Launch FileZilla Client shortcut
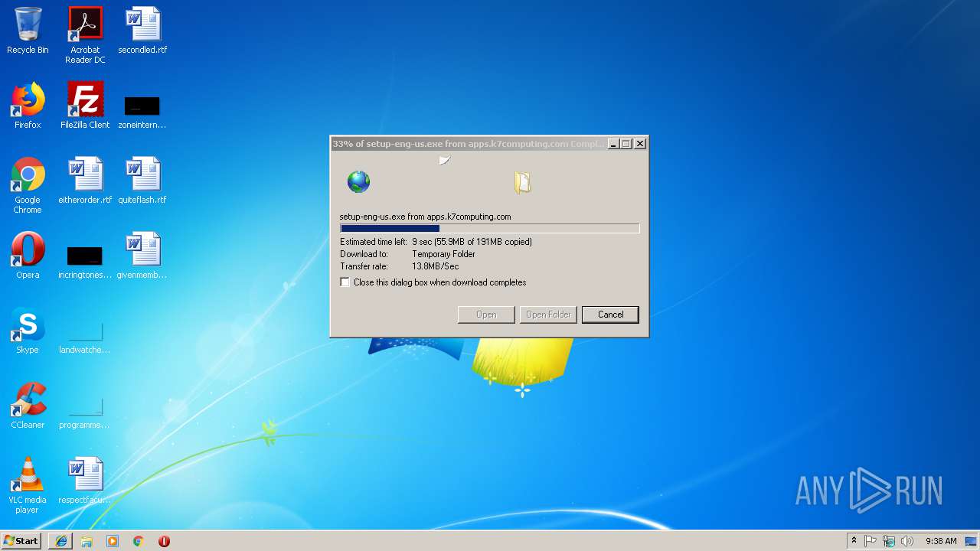Screen dimensions: 980x551 click(x=85, y=106)
